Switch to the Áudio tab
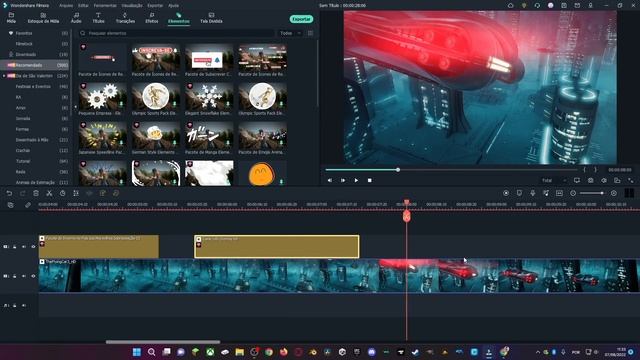640x360 pixels. click(x=76, y=18)
